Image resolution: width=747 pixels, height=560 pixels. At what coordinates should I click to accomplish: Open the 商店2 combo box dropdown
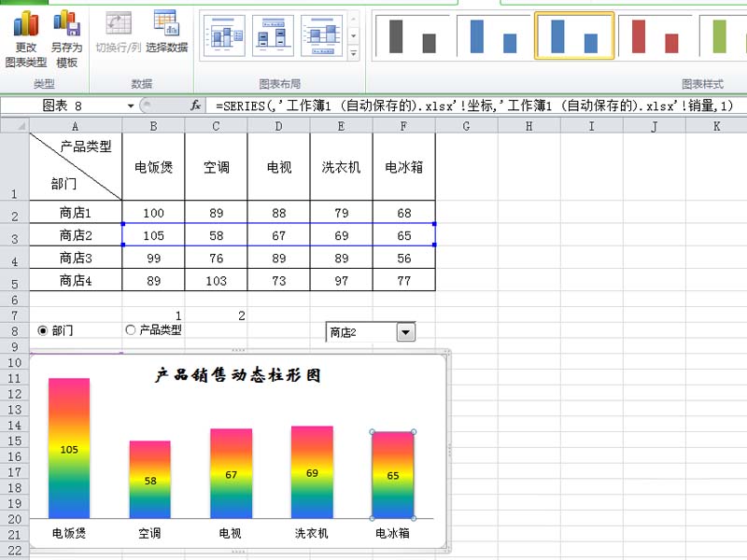click(x=406, y=332)
